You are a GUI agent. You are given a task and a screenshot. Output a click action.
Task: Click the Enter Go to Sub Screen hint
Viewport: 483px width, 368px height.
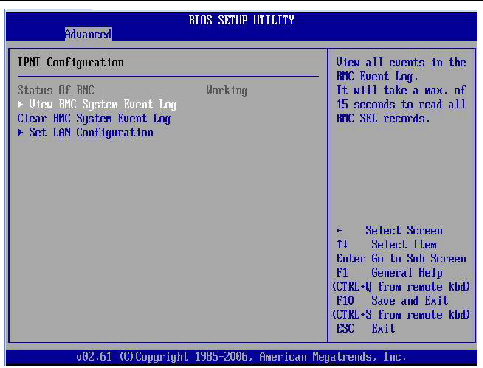click(x=402, y=258)
